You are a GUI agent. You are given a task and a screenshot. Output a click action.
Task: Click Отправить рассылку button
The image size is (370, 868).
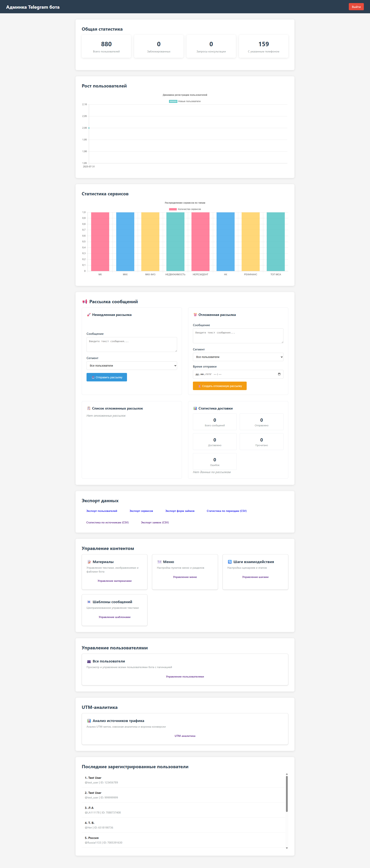(x=107, y=377)
